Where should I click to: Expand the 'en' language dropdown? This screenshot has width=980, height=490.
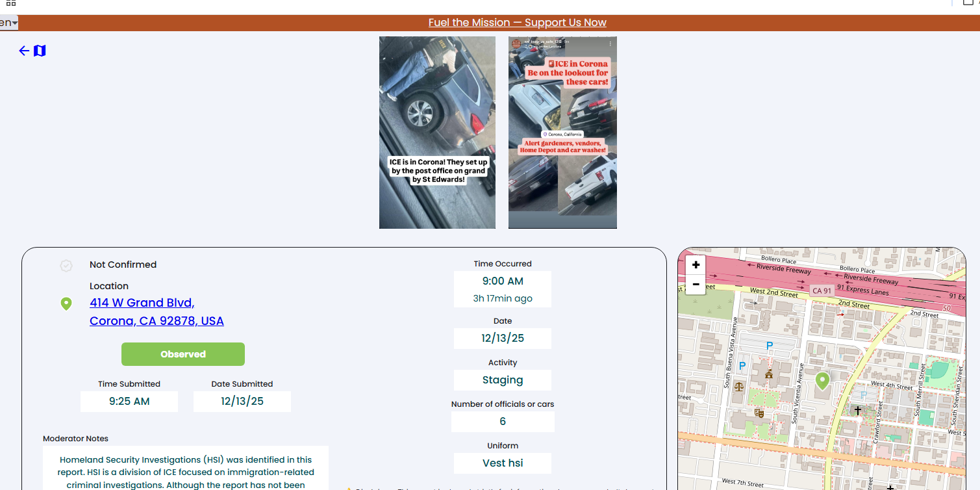point(8,23)
